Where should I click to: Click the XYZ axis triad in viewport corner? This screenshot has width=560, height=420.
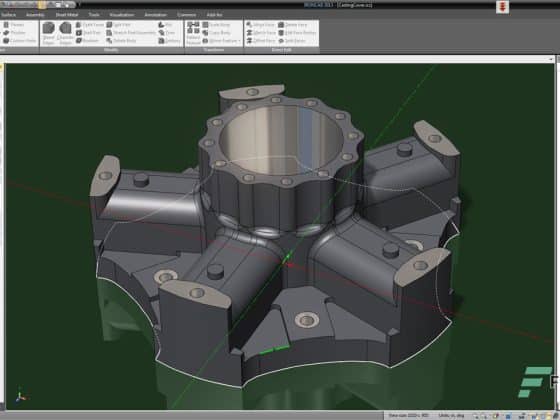coord(21,395)
